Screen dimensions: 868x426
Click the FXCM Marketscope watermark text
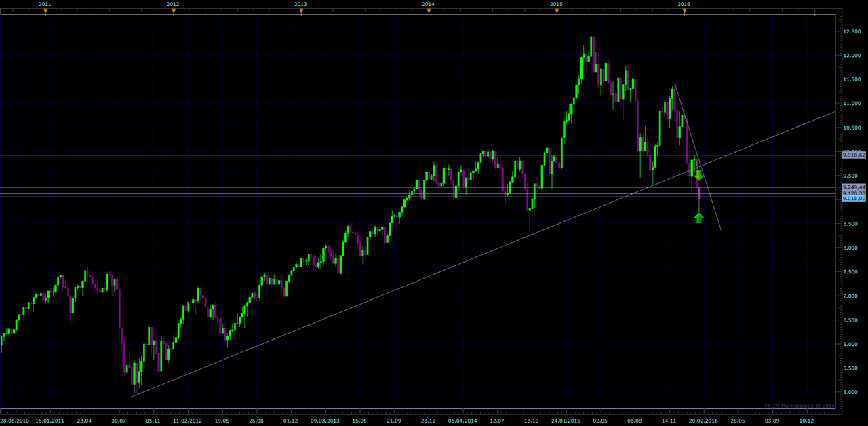tap(799, 406)
